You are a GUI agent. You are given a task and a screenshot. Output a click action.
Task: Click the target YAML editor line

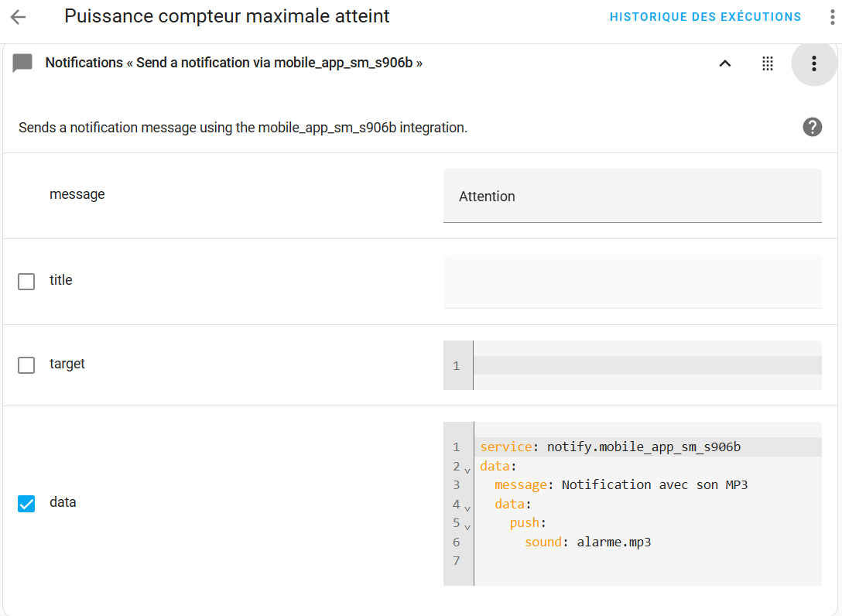647,365
